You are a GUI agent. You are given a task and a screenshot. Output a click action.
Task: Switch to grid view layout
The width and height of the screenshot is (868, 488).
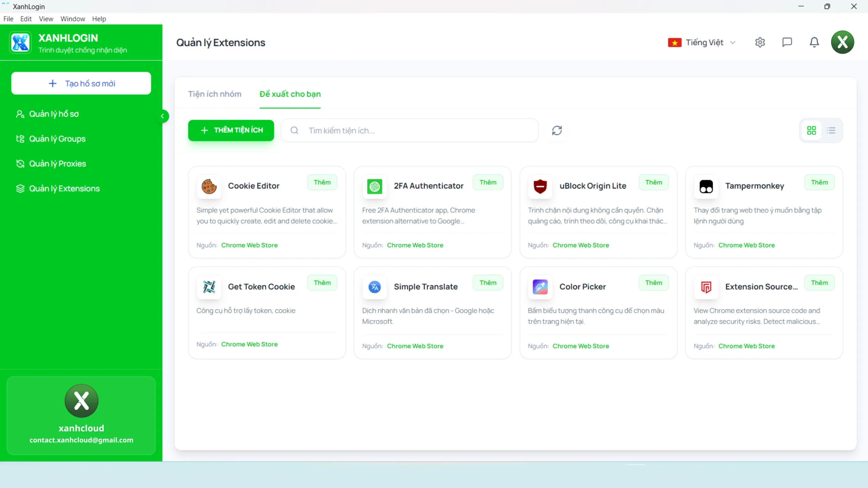811,130
